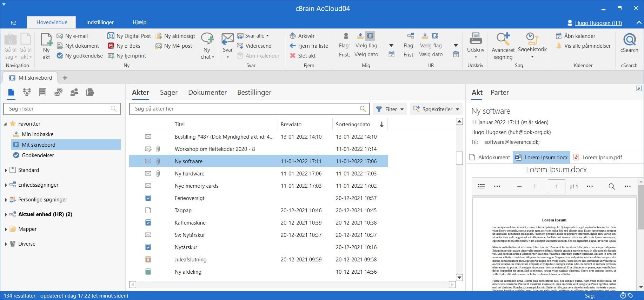Click the vertical scrollbar thumb of akt list
The height and width of the screenshot is (300, 644).
click(459, 158)
